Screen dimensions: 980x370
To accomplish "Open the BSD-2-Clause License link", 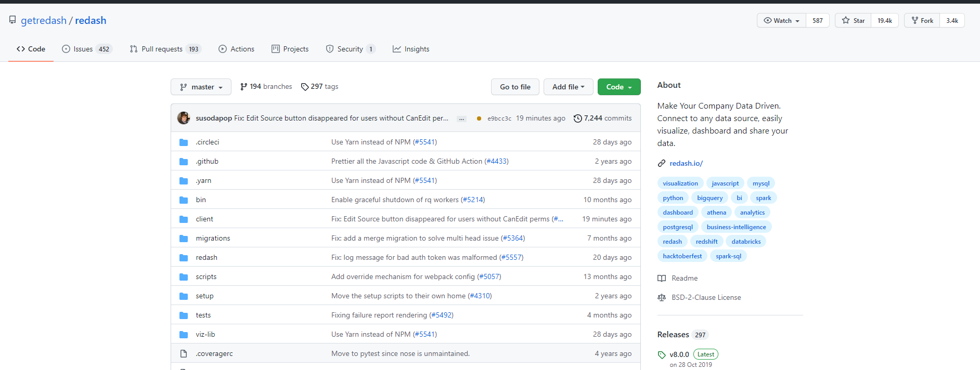I will click(706, 298).
